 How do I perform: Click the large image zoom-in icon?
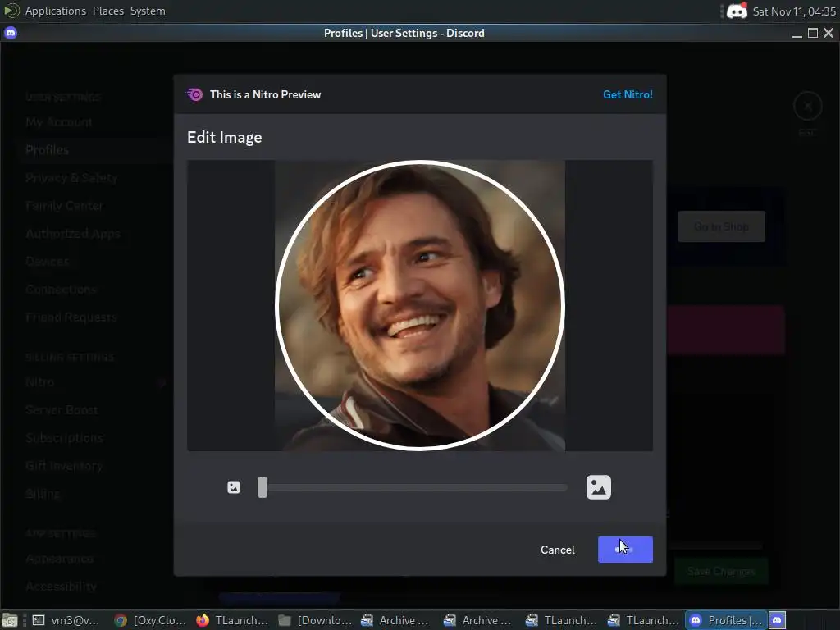[598, 487]
